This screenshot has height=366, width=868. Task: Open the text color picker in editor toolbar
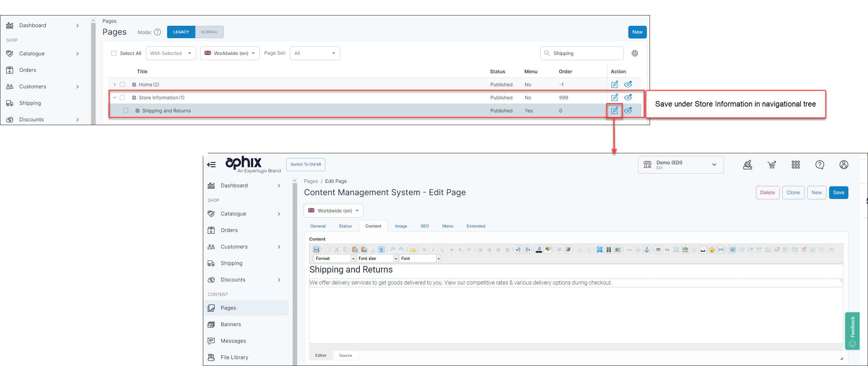539,249
